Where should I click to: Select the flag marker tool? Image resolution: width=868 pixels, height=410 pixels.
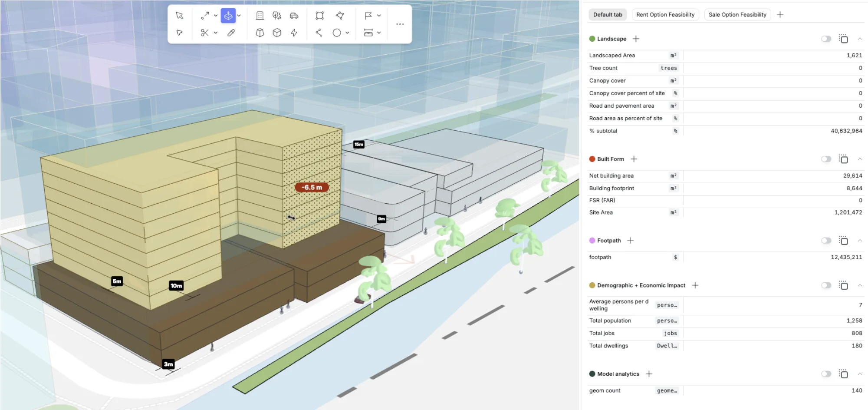point(368,16)
